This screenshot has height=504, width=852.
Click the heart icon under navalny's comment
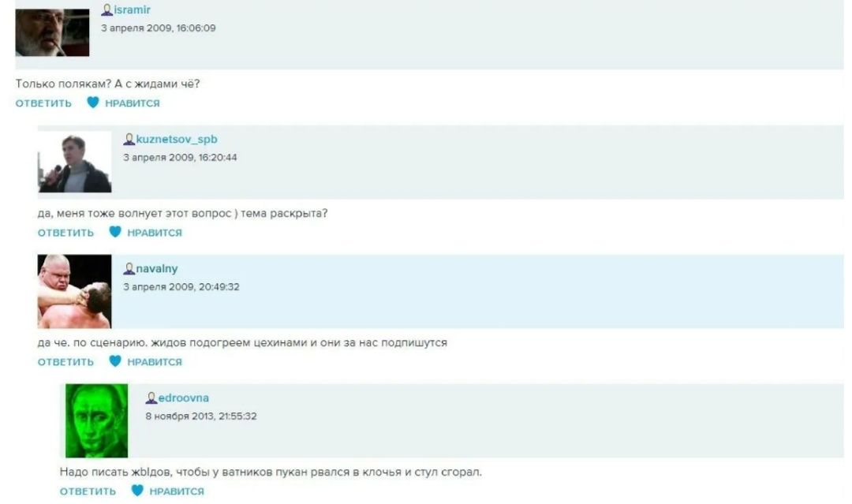click(x=115, y=360)
